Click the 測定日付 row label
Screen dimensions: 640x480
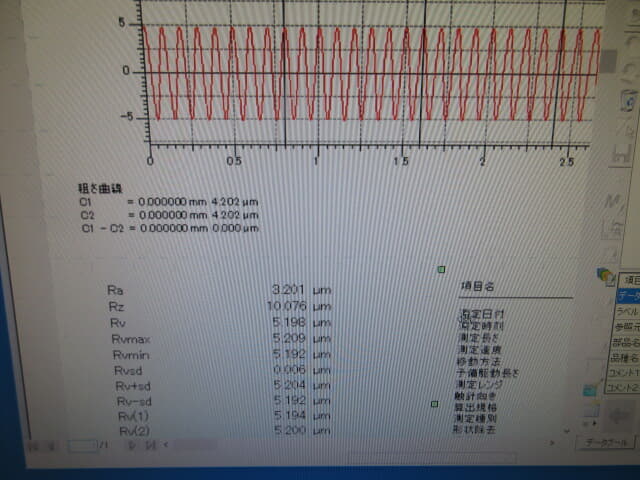click(482, 314)
